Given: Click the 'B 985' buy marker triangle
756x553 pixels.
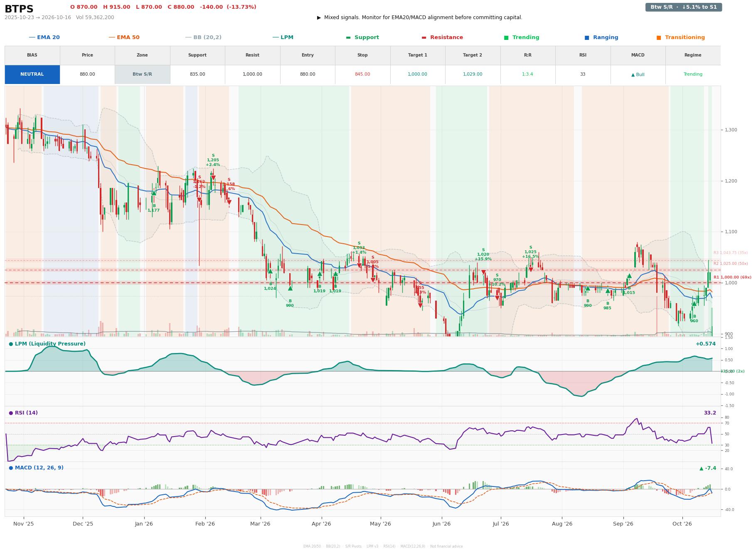Looking at the screenshot, I should 608,291.
